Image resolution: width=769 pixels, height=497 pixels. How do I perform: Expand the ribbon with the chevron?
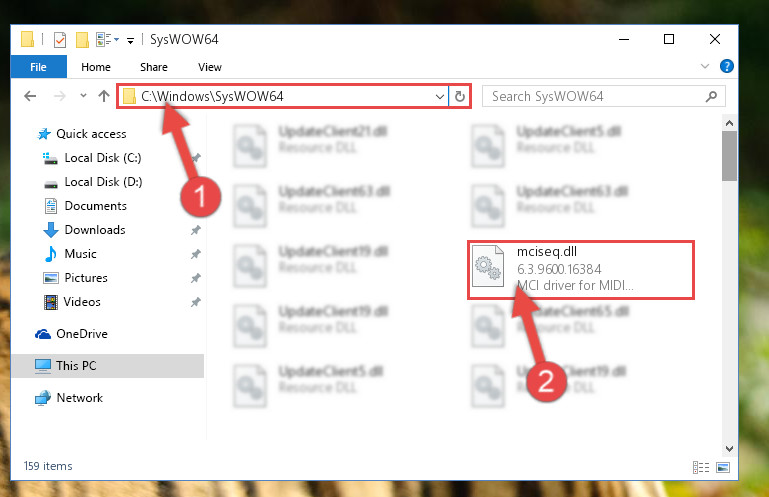[705, 66]
